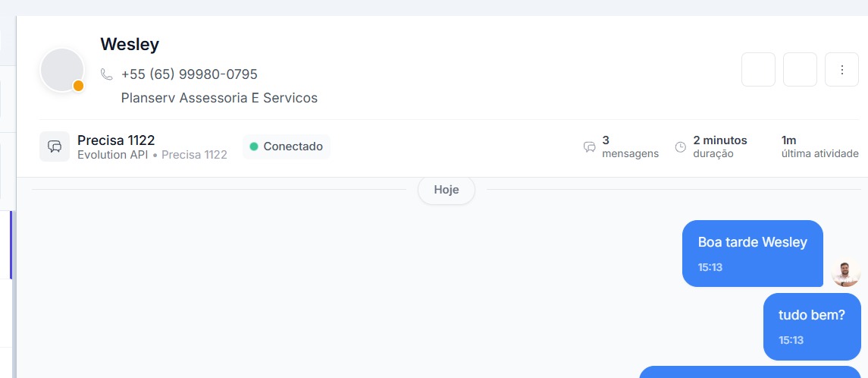The image size is (868, 378).
Task: Select the "Boa tarde Wesley" message bubble
Action: point(752,253)
